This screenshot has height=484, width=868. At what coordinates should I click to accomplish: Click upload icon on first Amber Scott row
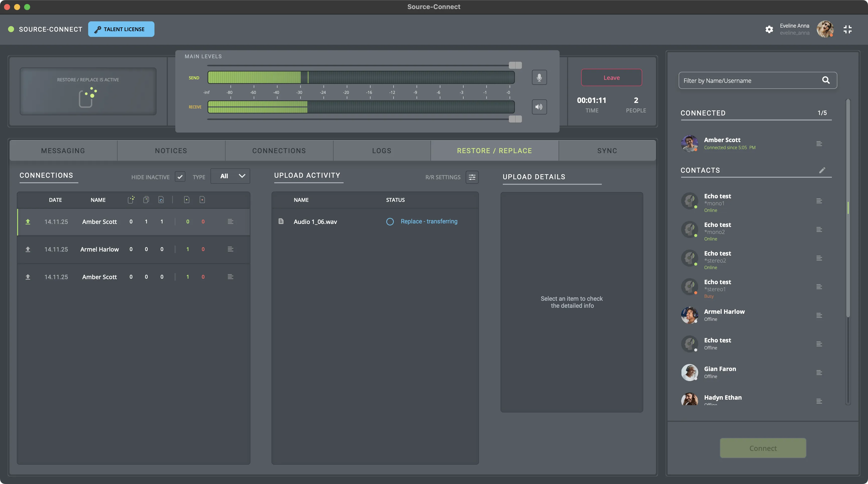coord(28,222)
